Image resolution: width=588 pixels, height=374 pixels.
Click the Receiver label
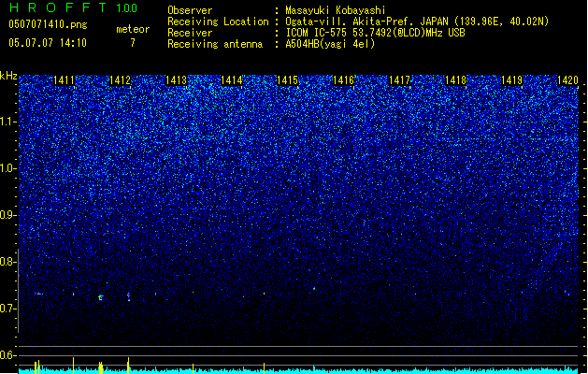[190, 33]
